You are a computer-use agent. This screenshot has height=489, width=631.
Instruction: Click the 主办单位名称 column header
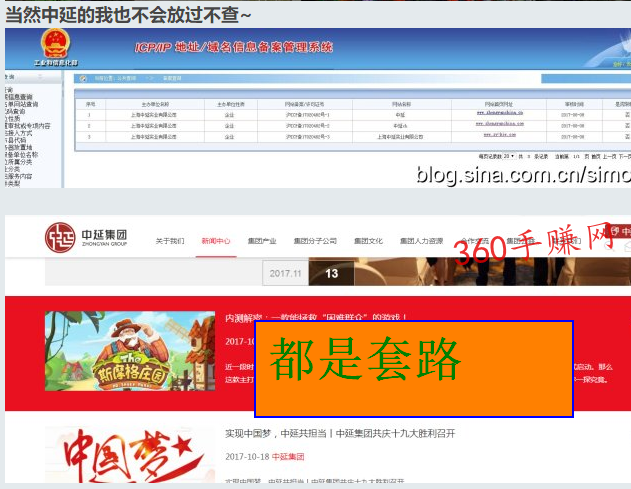pos(155,104)
